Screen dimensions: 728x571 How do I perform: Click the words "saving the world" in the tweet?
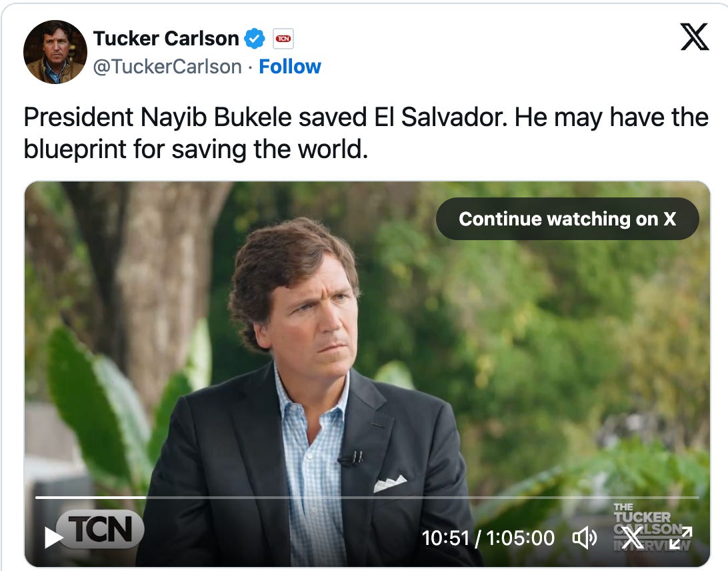(269, 149)
